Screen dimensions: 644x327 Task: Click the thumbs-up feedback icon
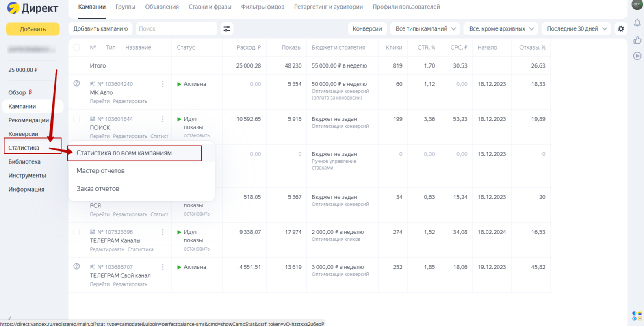(x=637, y=40)
